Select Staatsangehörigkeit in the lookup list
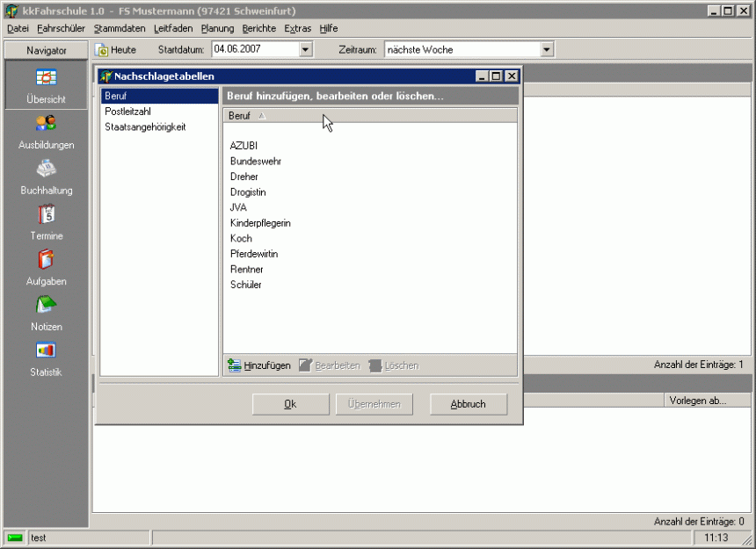This screenshot has height=549, width=756. coord(145,127)
